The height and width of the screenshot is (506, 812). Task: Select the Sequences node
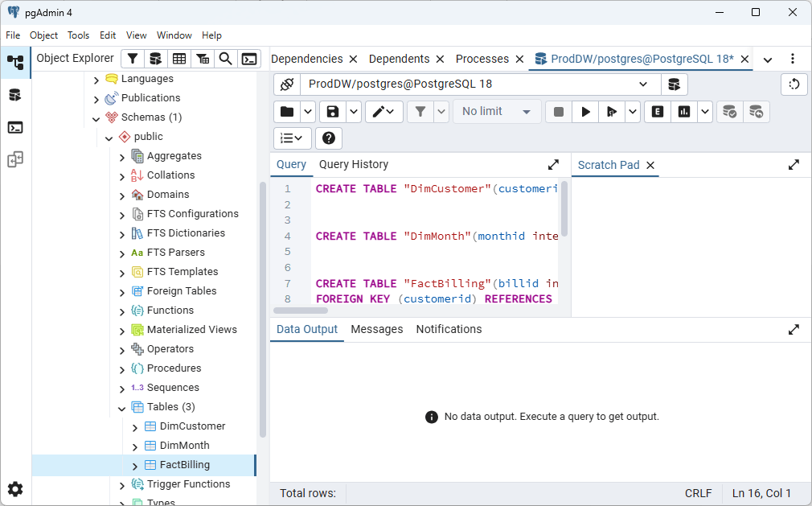tap(172, 388)
